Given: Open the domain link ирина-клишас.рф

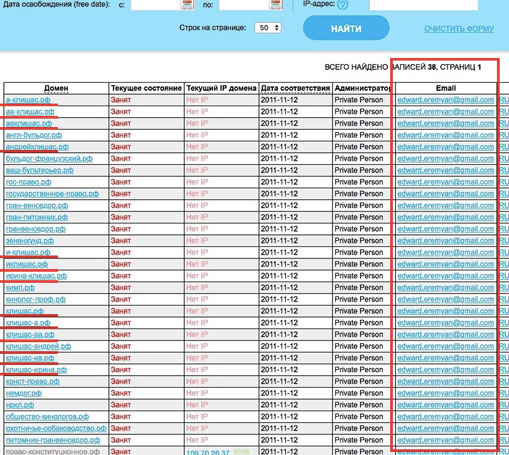Looking at the screenshot, I should click(36, 276).
